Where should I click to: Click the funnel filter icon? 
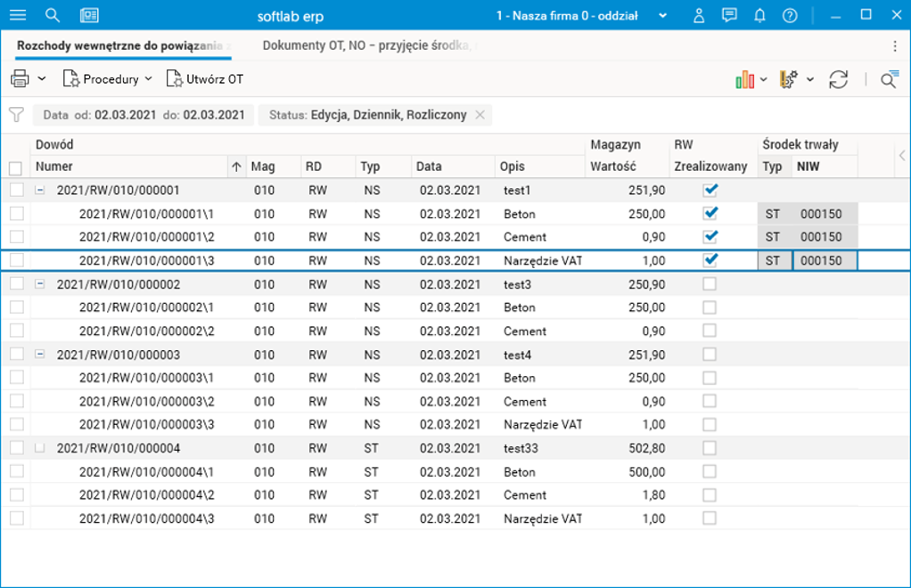(x=16, y=115)
